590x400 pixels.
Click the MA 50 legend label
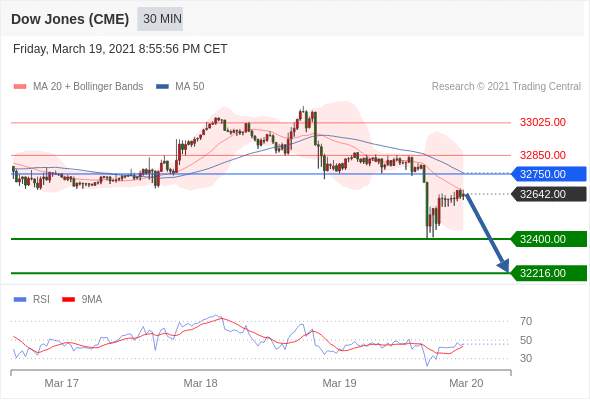click(190, 87)
